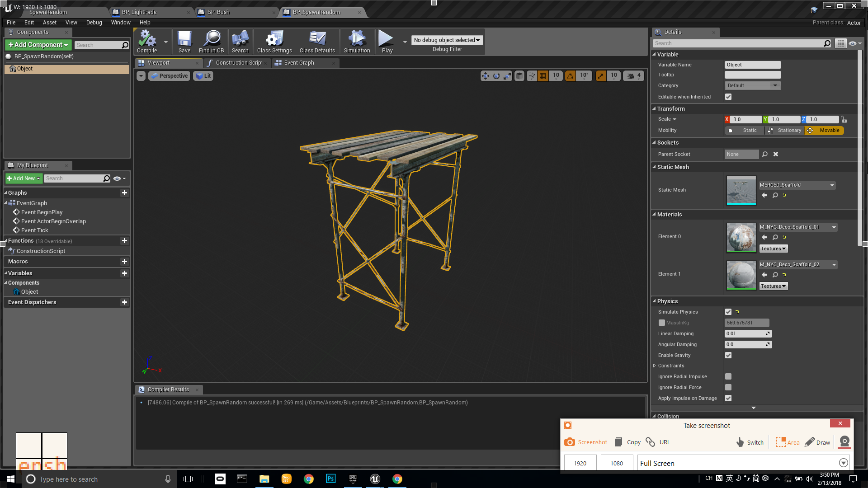Set Mobility to Static
868x488 pixels.
[x=744, y=131]
